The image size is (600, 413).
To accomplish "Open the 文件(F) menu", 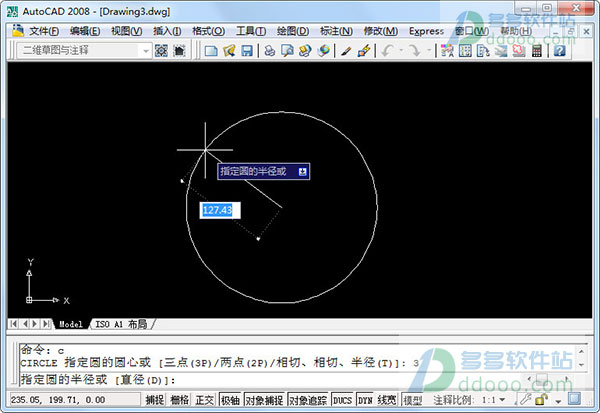I will 44,31.
